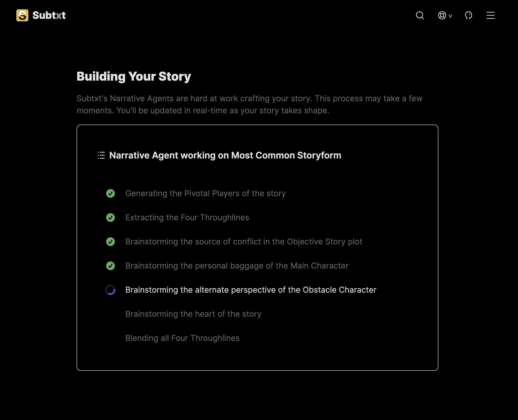518x420 pixels.
Task: Click the Generating the Pivotal Players of the story step
Action: (x=206, y=193)
